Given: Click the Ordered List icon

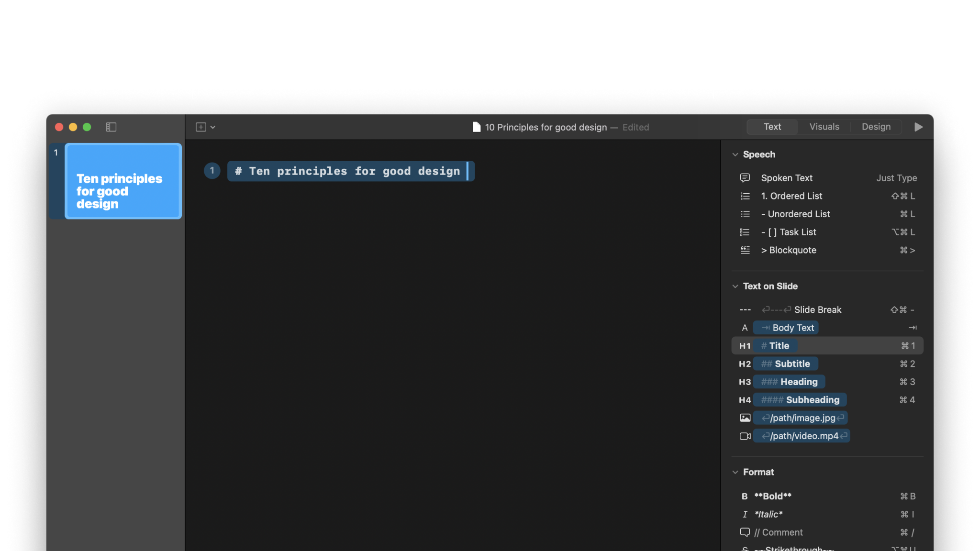Looking at the screenshot, I should [745, 196].
